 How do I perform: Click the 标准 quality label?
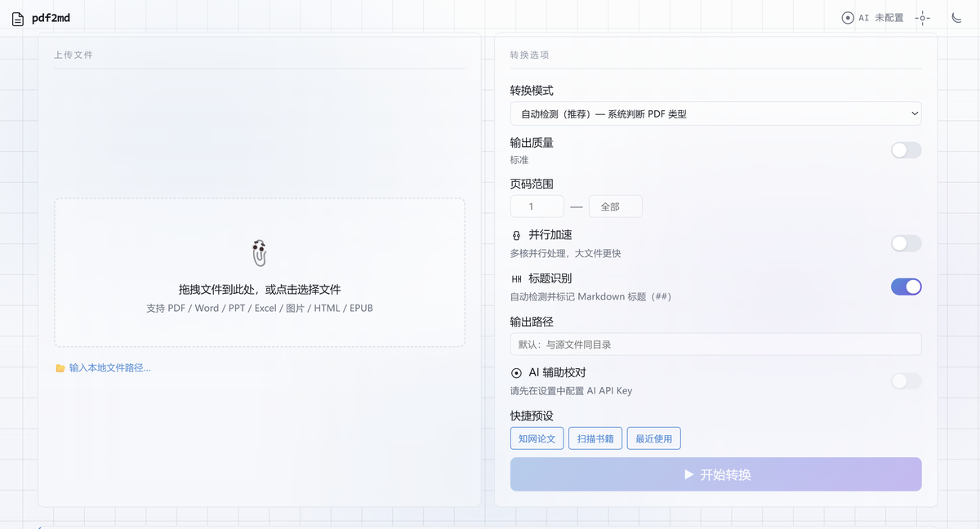(x=519, y=160)
